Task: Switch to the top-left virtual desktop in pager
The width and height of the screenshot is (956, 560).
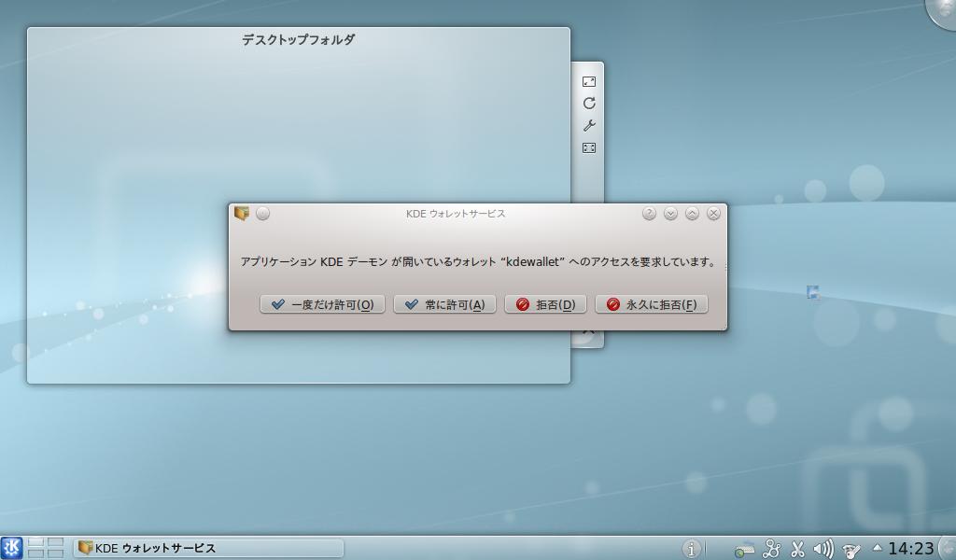Action: coord(36,542)
